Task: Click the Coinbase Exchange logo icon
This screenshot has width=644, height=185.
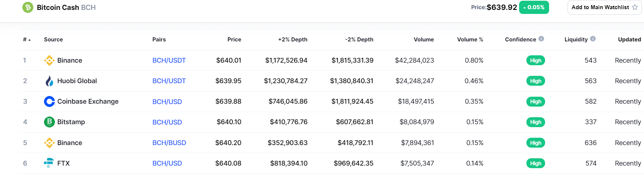Action: click(x=49, y=101)
